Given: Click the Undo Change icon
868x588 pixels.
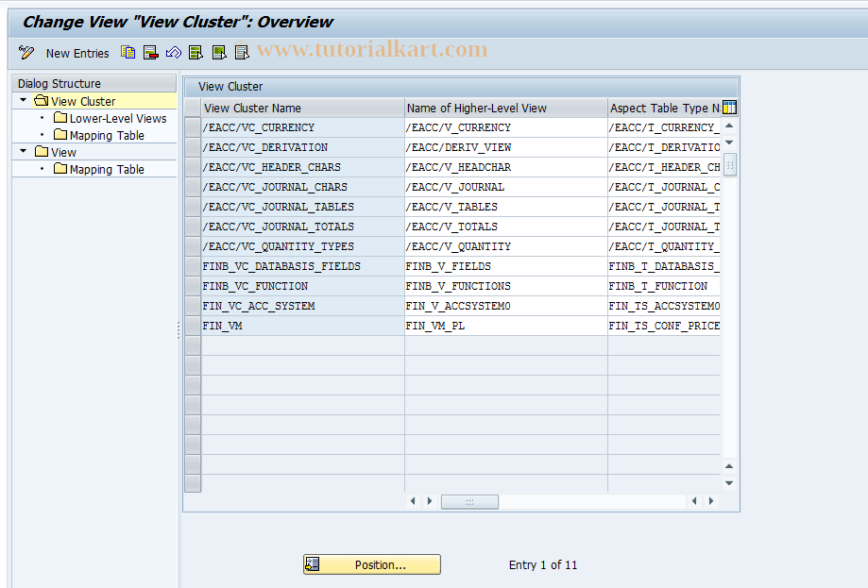Looking at the screenshot, I should pos(173,53).
